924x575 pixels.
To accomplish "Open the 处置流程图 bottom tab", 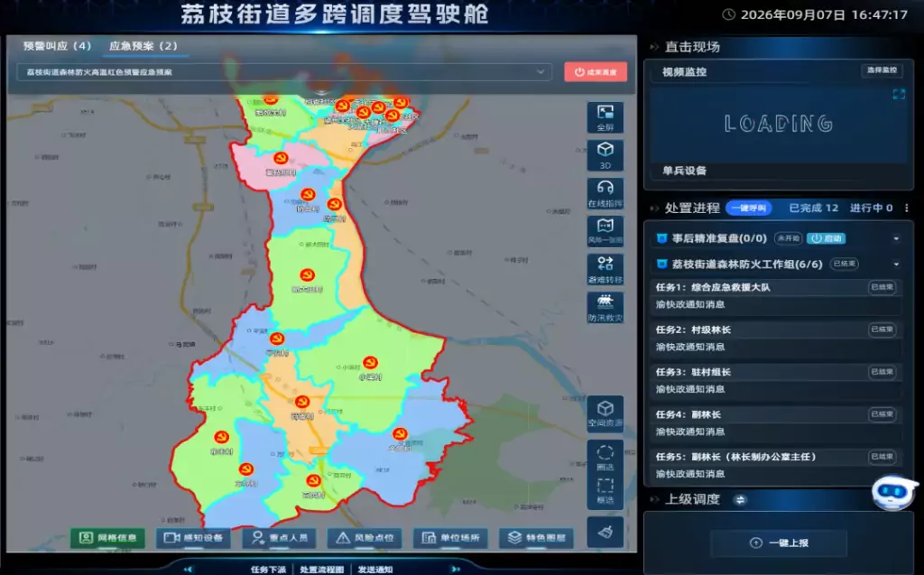I will point(322,570).
